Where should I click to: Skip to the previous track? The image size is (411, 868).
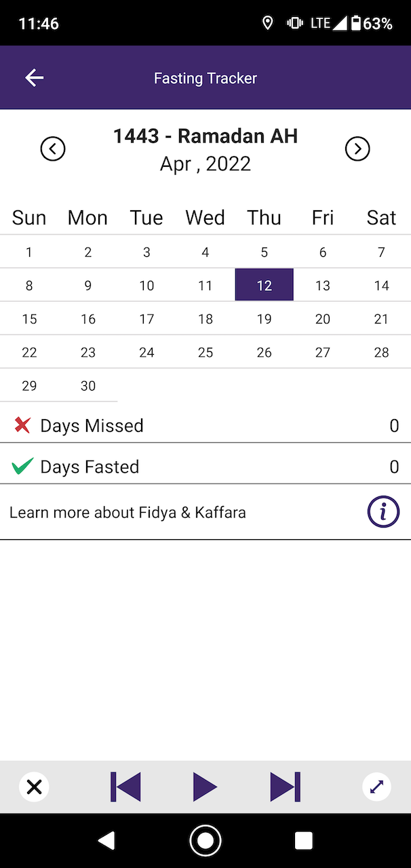click(125, 787)
